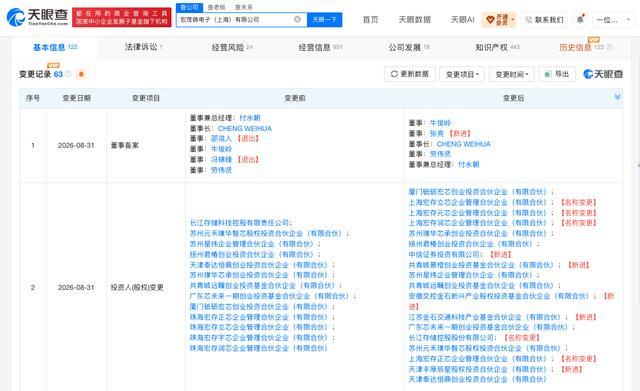Expand the 变更时间 filter dropdown
This screenshot has width=640, height=391.
coord(511,74)
